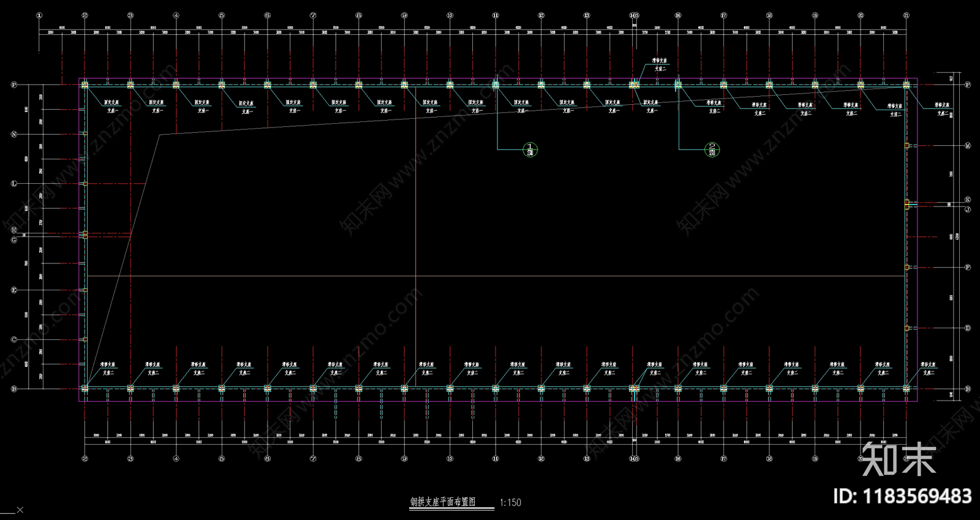This screenshot has height=520, width=980.
Task: Select the green detail callout circle numbered 2
Action: [x=712, y=149]
